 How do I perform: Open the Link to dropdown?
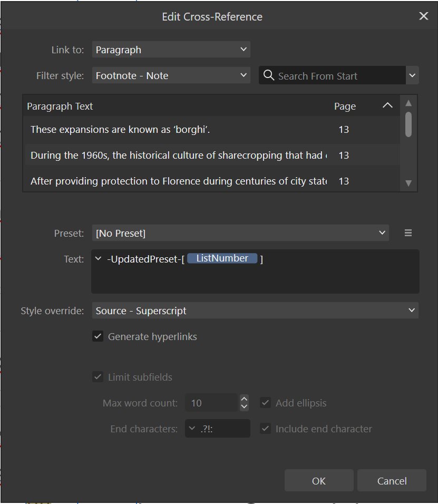coord(171,50)
